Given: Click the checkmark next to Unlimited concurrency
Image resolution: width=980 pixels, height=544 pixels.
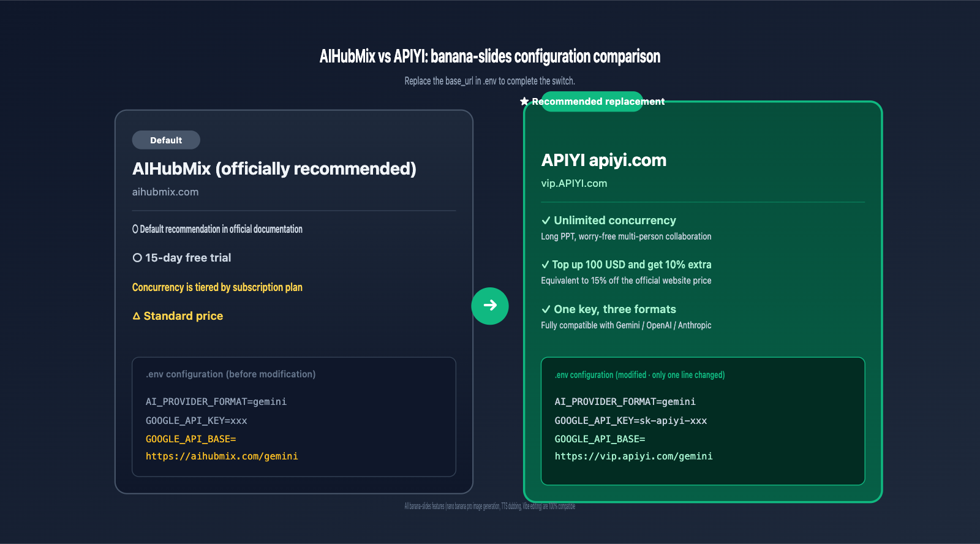Looking at the screenshot, I should tap(546, 221).
